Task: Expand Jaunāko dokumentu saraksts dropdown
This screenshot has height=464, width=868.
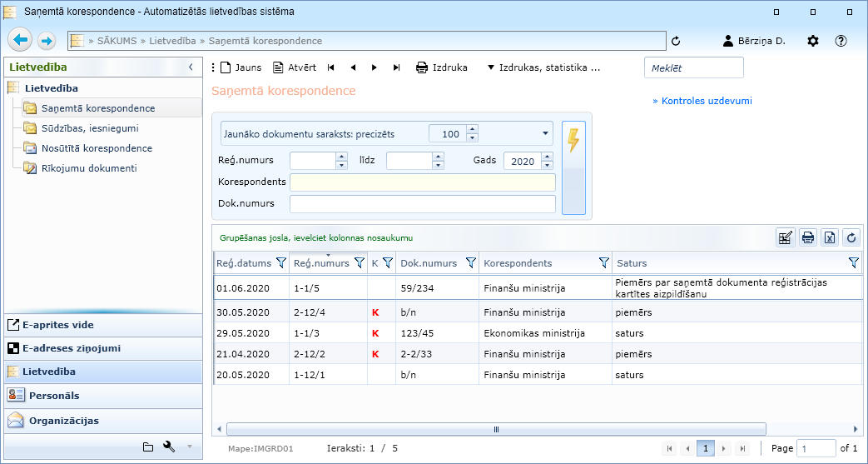Action: [546, 133]
